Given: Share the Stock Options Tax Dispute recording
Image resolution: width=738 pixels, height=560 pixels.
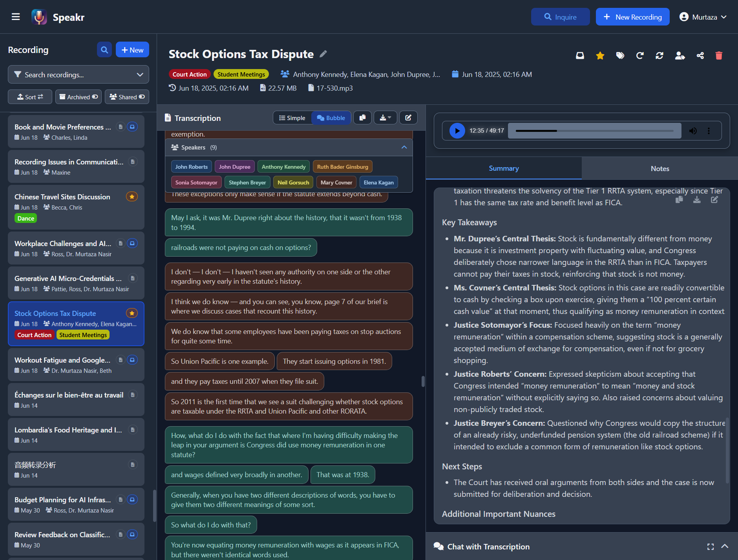Looking at the screenshot, I should (x=700, y=55).
